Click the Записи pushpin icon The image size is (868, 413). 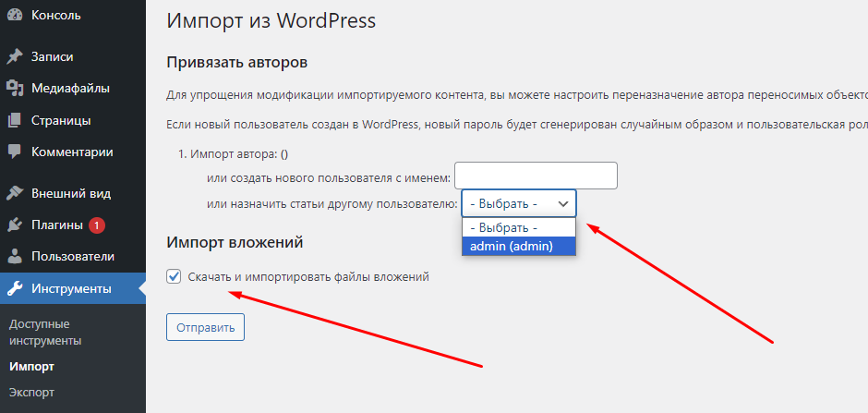point(15,56)
